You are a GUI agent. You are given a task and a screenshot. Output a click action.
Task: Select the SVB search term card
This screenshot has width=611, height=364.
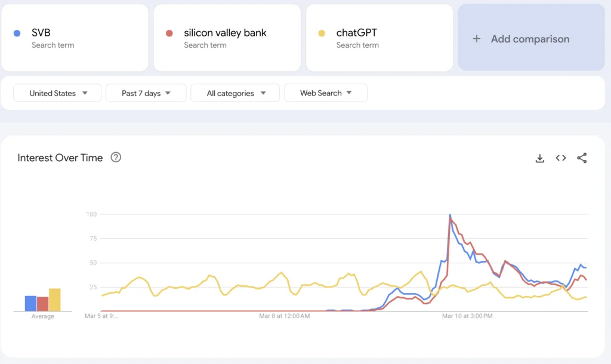[75, 37]
